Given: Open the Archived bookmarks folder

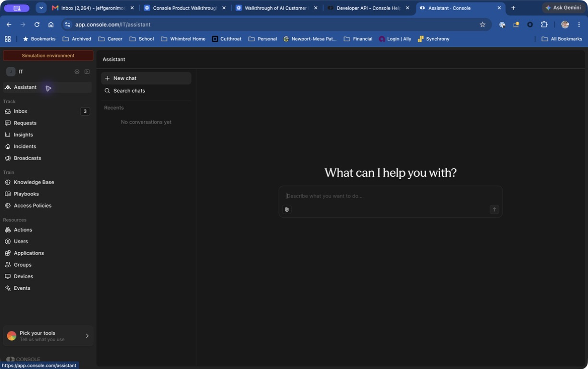Looking at the screenshot, I should click(x=77, y=39).
